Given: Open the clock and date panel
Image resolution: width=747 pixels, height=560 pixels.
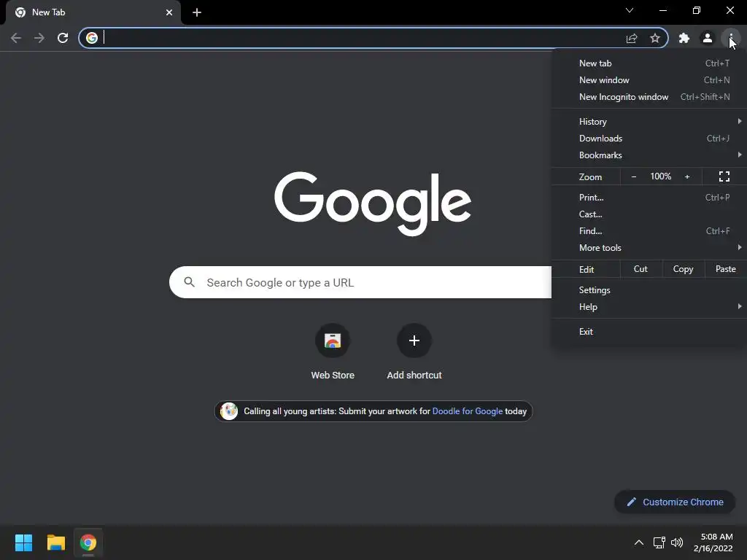Looking at the screenshot, I should [x=713, y=542].
